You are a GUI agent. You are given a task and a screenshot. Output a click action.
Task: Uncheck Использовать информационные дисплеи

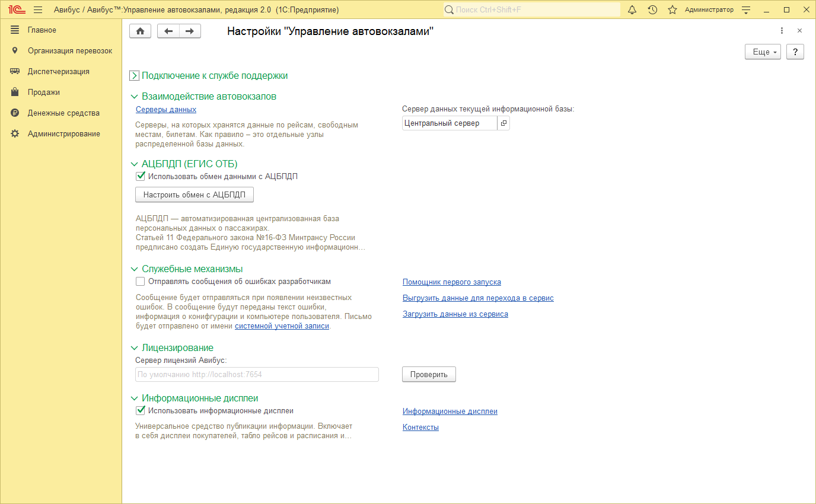click(141, 410)
